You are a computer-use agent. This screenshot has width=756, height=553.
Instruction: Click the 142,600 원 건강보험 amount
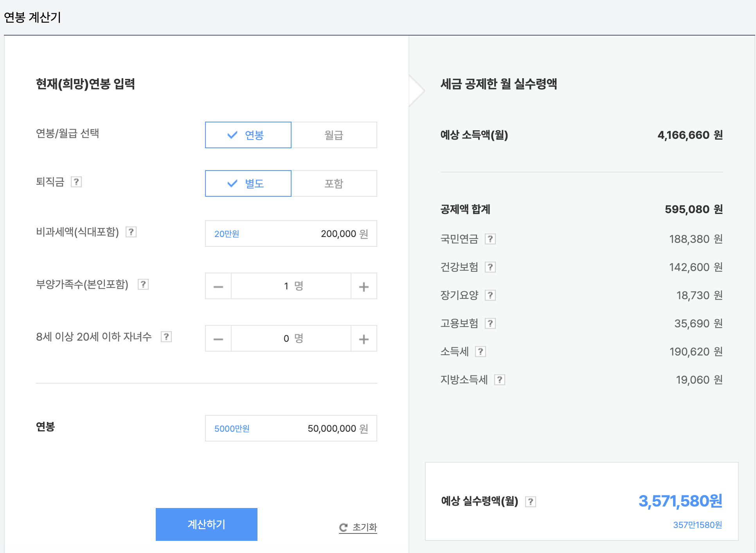coord(696,267)
